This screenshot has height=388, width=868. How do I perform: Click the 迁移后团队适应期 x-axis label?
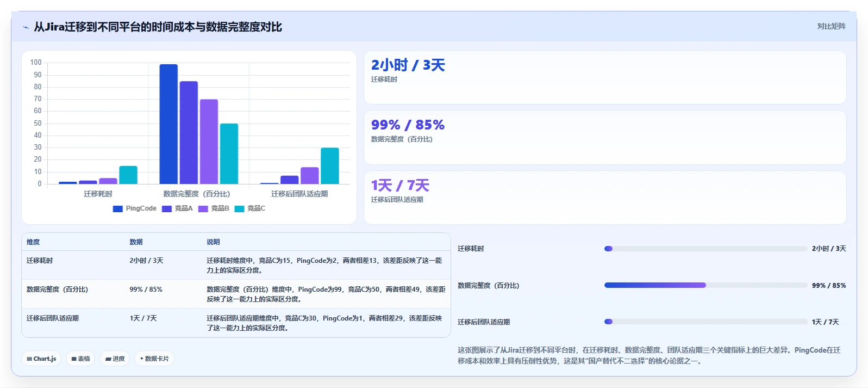coord(299,194)
